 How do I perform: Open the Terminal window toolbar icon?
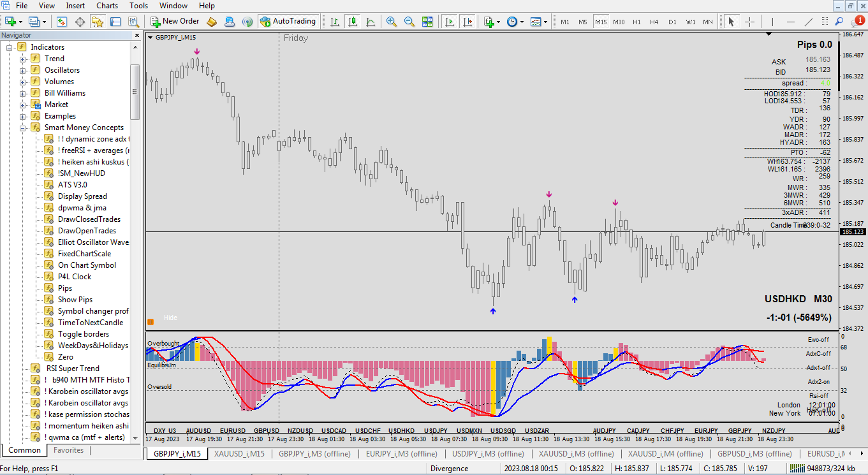pos(115,22)
